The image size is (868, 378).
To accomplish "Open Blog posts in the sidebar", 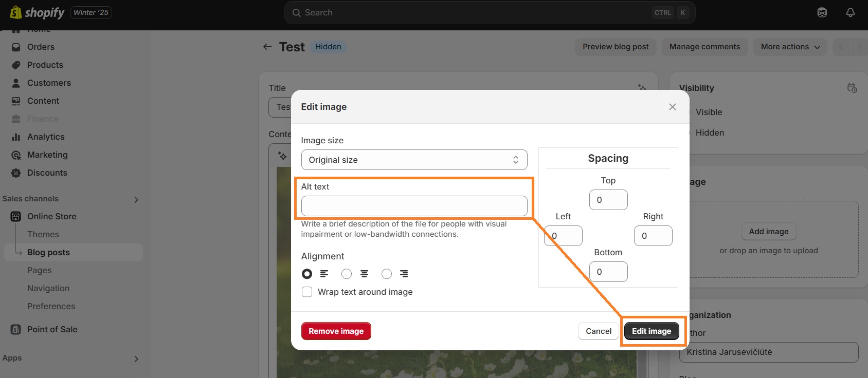I will pos(74,252).
